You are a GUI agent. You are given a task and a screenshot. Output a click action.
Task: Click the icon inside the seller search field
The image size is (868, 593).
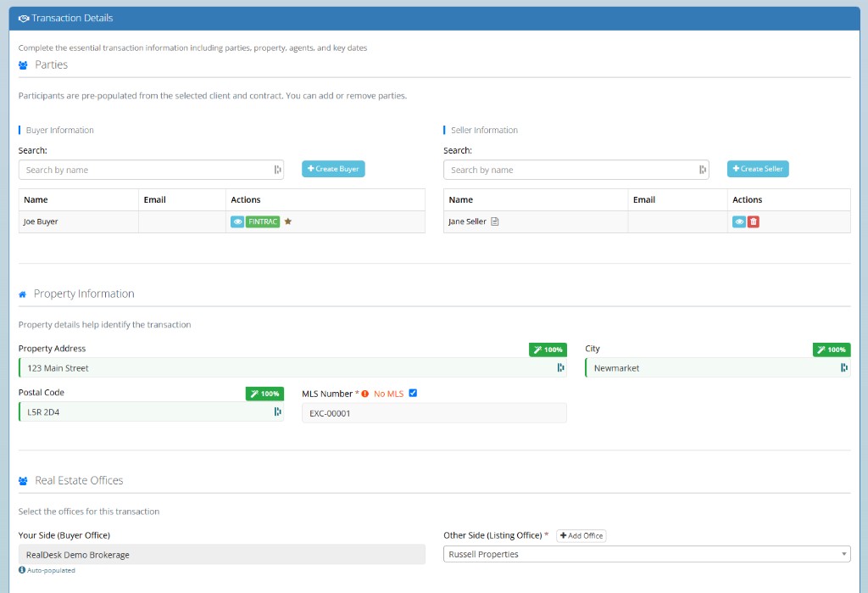pyautogui.click(x=703, y=170)
